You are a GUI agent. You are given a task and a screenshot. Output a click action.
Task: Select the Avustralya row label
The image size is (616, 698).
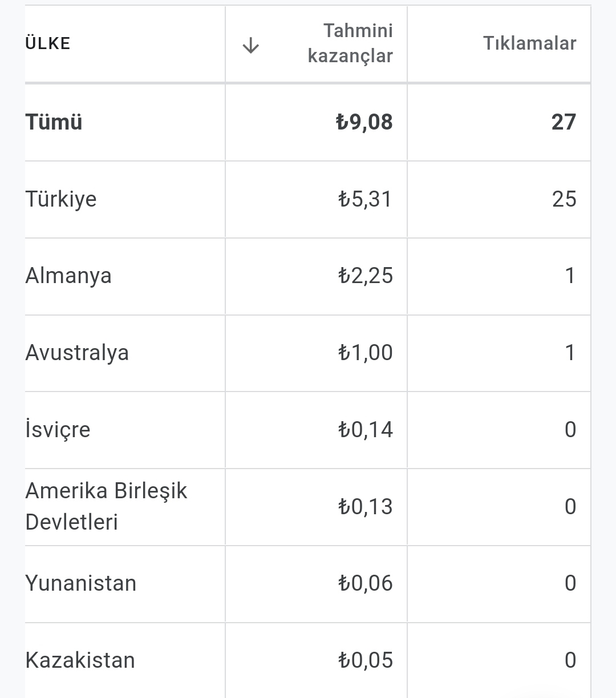(x=77, y=353)
